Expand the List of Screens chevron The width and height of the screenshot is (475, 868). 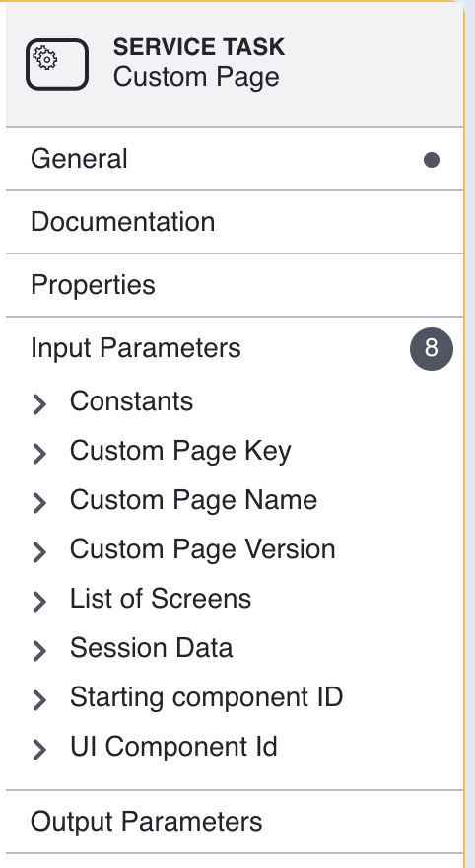pos(39,601)
